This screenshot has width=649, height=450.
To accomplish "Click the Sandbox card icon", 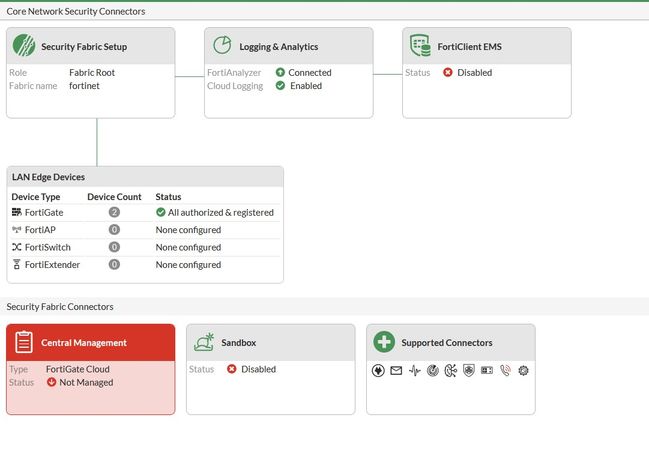I will [204, 342].
